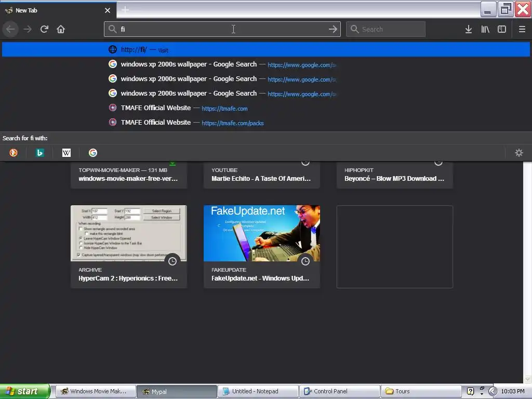Select the http://fi/ Visit suggestion

(x=266, y=49)
